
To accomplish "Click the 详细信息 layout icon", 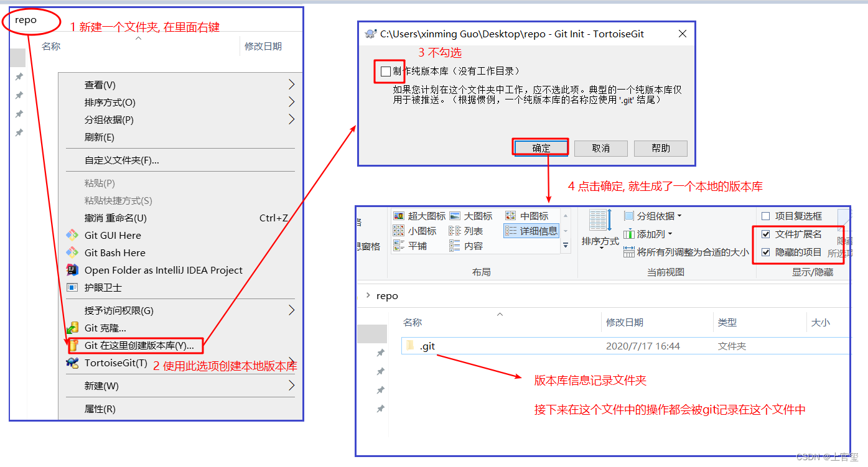I will coord(511,231).
